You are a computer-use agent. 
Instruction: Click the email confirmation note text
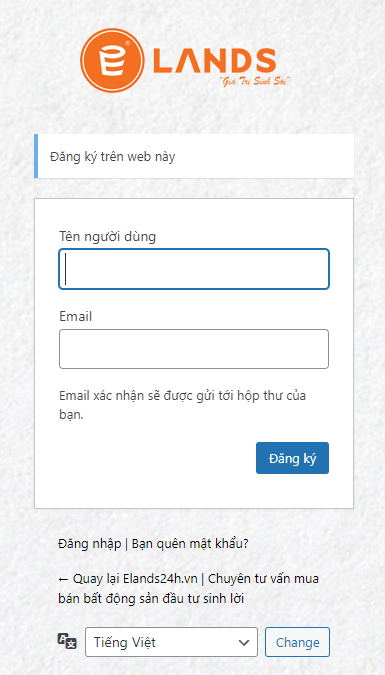pyautogui.click(x=183, y=405)
